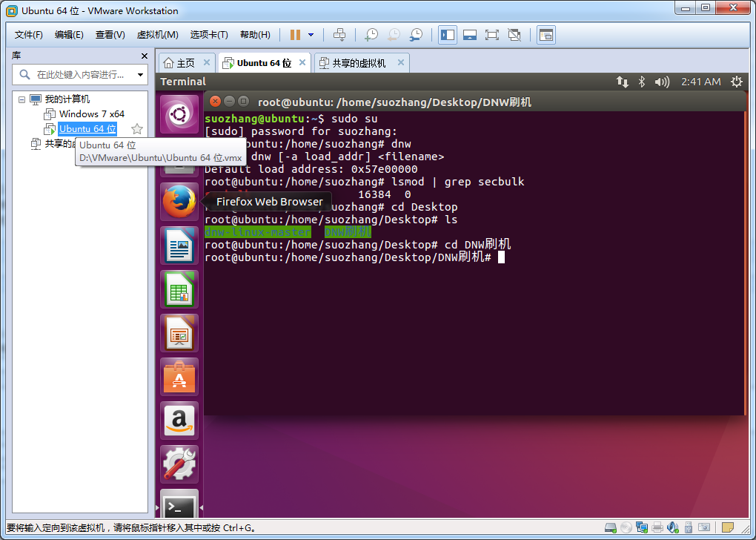Toggle the console view button
Viewport: 756px width, 540px height.
tap(546, 35)
